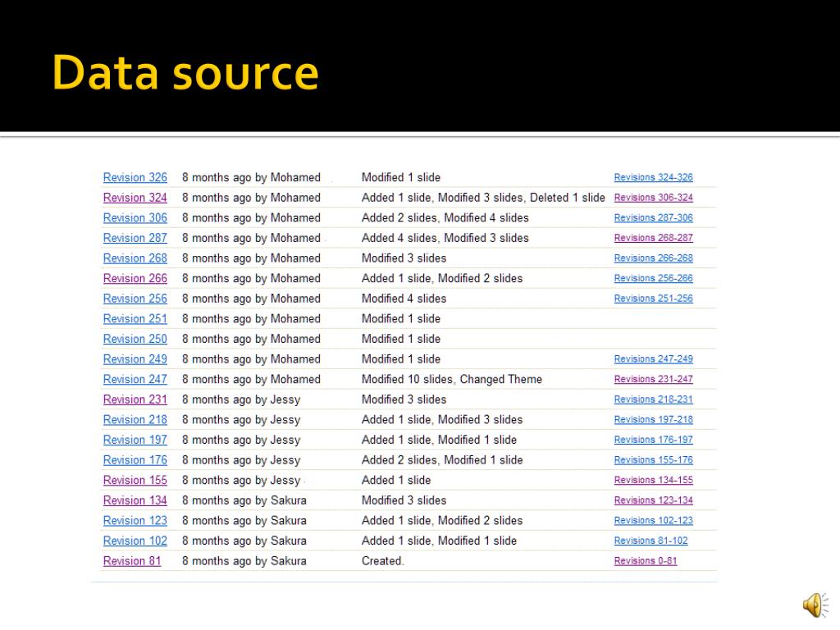Open the Revisions 287-306 range link
The width and height of the screenshot is (840, 630).
[x=653, y=217]
